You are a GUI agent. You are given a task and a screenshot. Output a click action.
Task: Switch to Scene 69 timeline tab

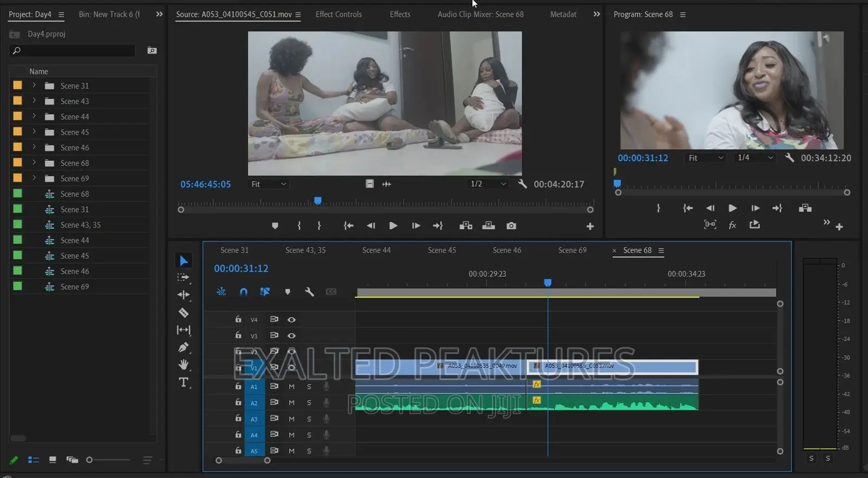572,250
